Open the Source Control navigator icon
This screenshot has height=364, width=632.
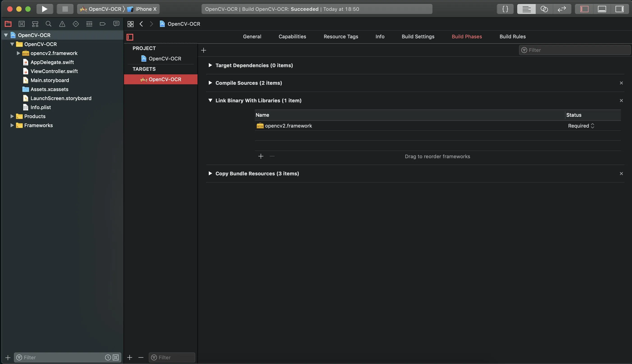point(21,24)
